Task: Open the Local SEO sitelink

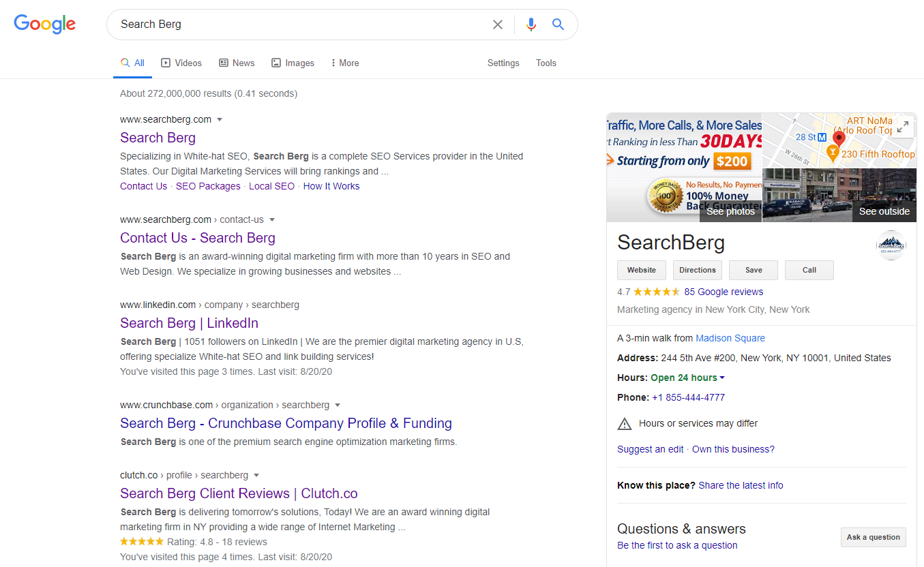Action: pos(271,186)
